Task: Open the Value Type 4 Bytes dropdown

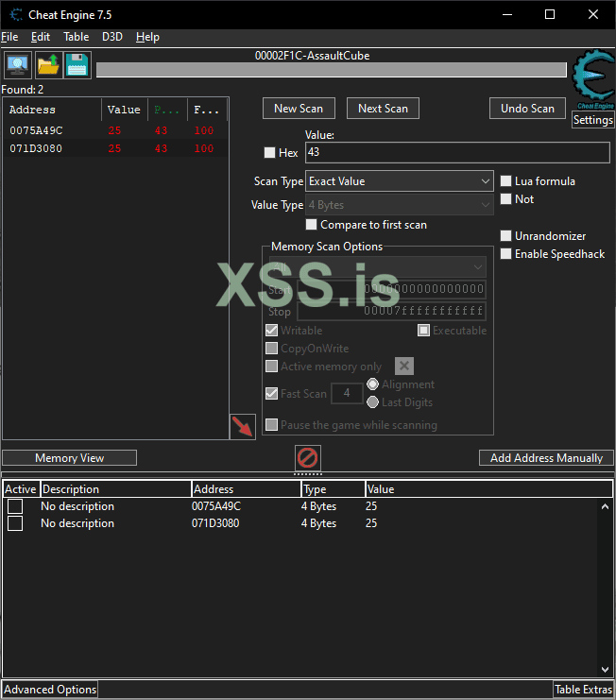Action: pyautogui.click(x=400, y=205)
